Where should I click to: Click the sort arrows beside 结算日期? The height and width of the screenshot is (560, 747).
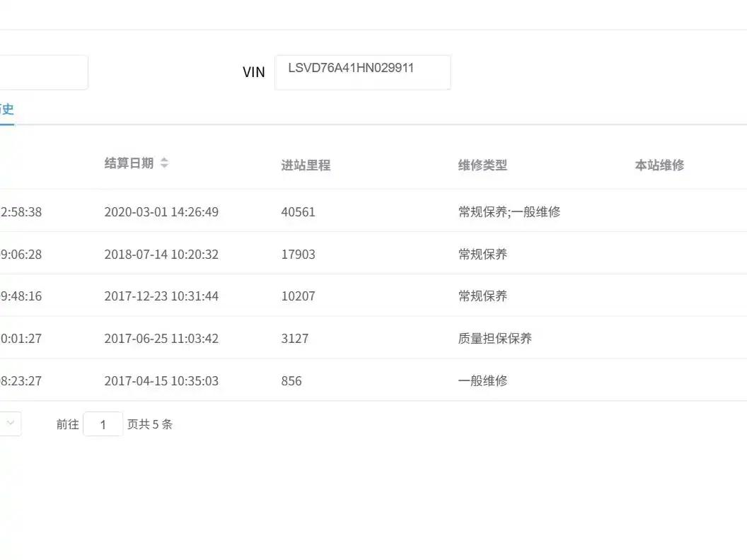tap(164, 163)
